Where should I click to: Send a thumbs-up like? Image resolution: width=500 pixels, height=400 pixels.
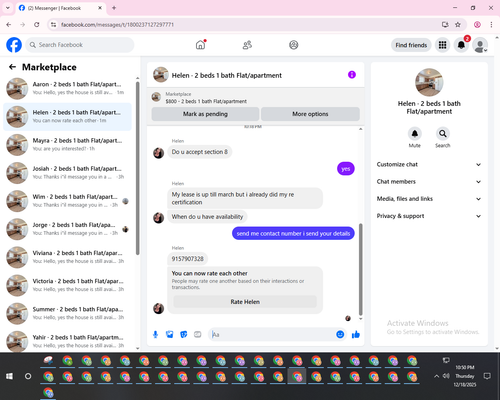click(356, 334)
